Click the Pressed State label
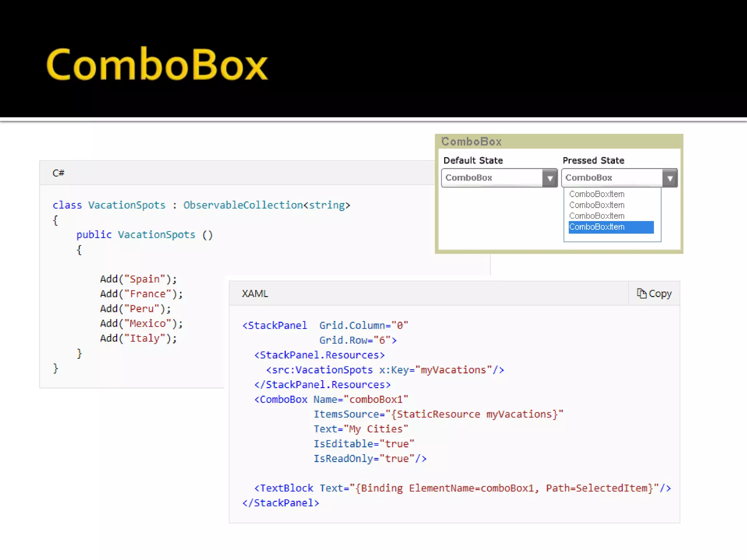 pos(593,160)
